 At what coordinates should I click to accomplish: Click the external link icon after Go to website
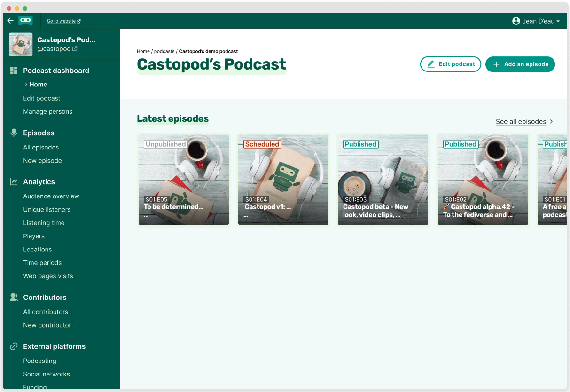pyautogui.click(x=79, y=21)
